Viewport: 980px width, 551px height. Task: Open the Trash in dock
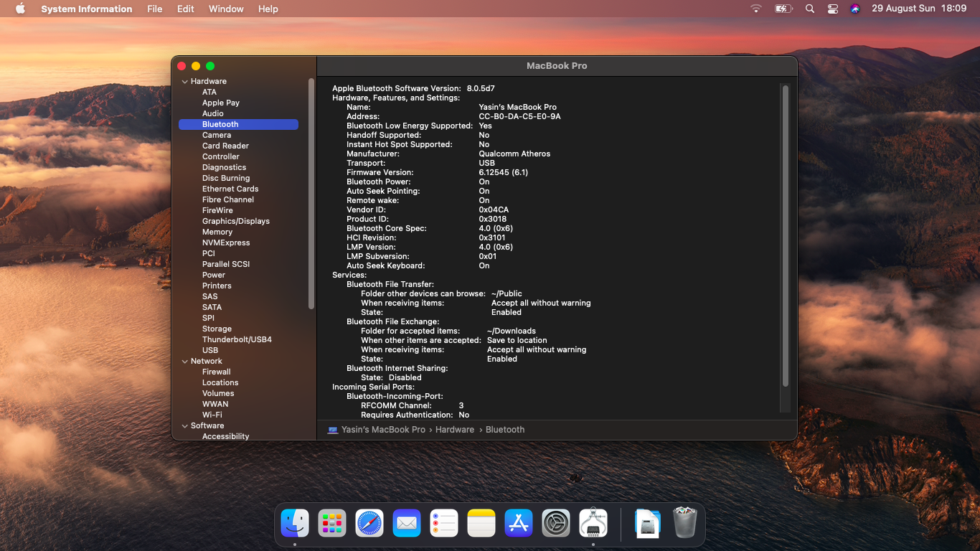click(x=684, y=524)
